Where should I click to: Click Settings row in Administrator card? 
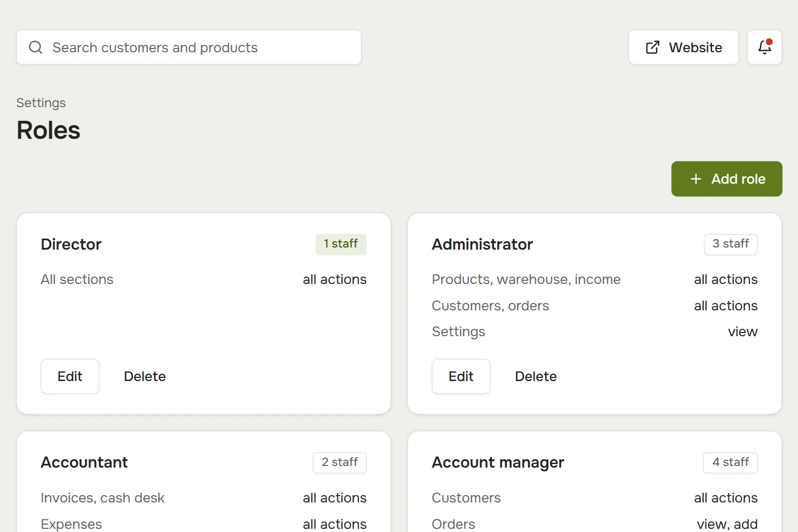point(595,331)
